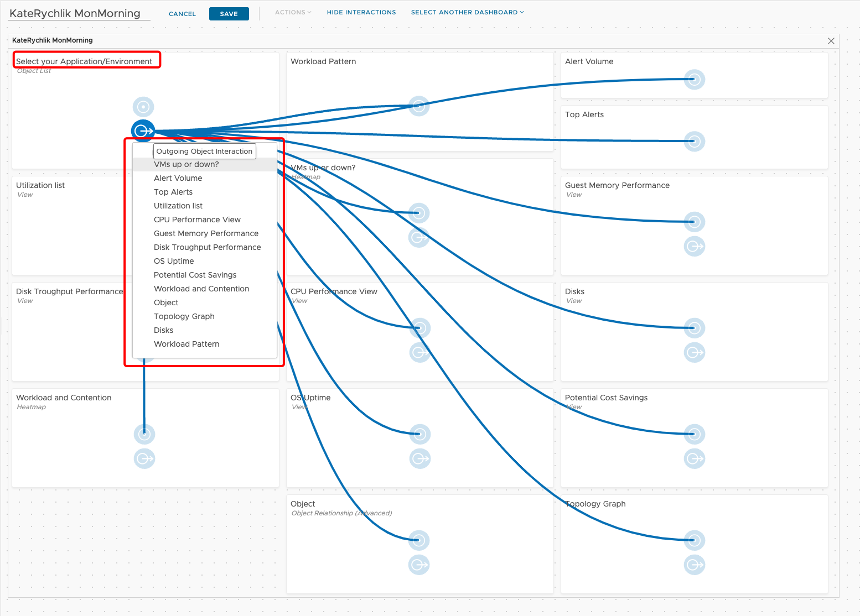
Task: Click the outgoing interaction icon on Object widget
Action: tap(419, 565)
